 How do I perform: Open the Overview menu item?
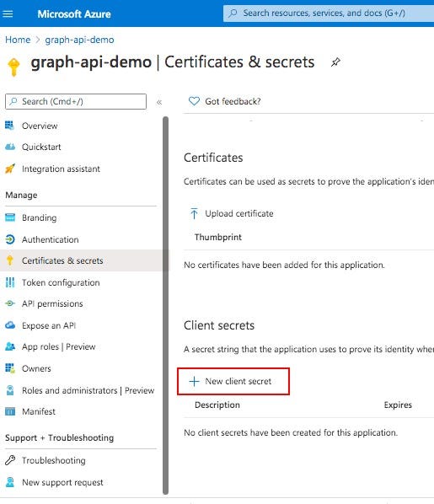tap(40, 126)
